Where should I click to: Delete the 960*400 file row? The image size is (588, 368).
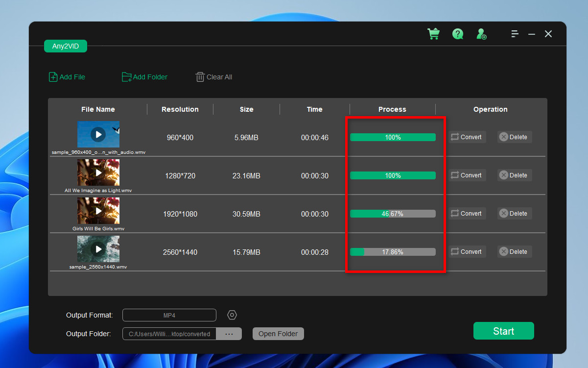514,137
